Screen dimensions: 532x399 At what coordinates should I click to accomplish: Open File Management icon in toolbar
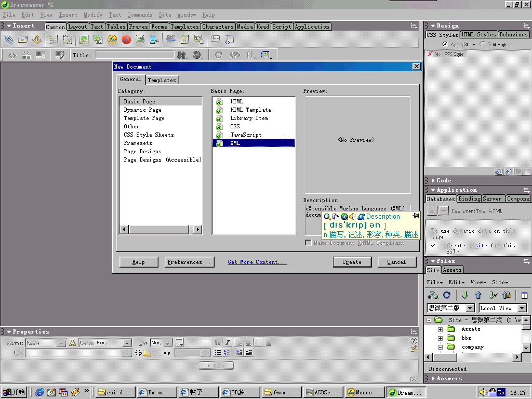click(182, 55)
